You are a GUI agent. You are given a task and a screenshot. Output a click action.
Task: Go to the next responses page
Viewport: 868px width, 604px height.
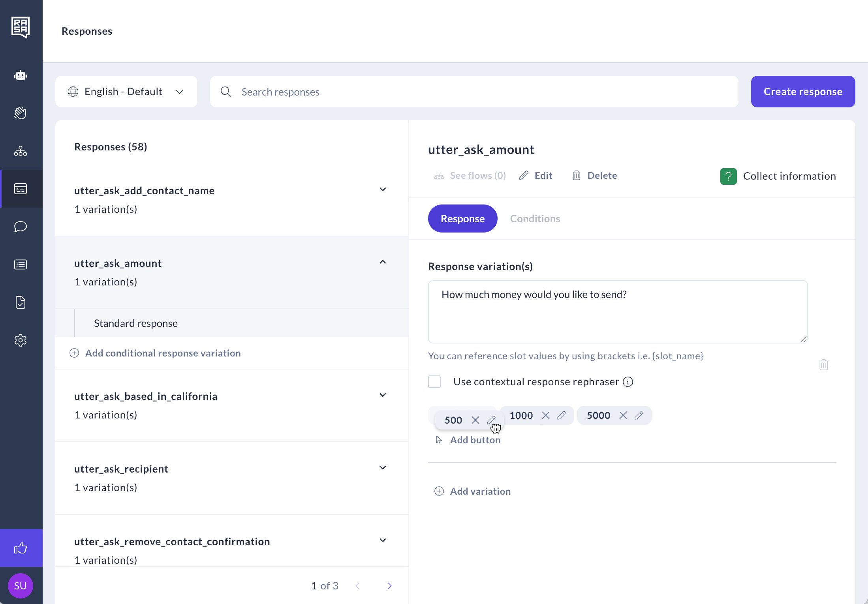coord(389,586)
